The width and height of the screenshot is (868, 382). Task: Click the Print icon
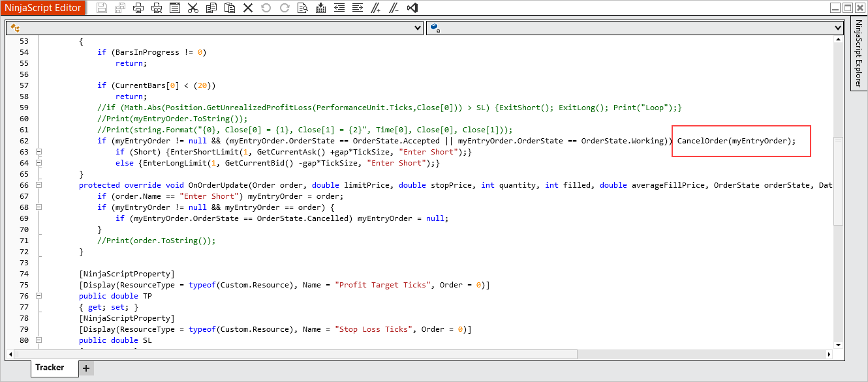(x=138, y=8)
